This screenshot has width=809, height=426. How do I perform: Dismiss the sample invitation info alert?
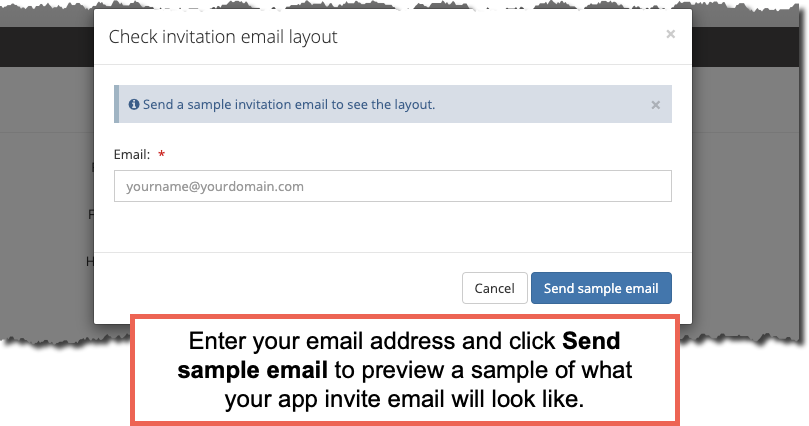[655, 105]
